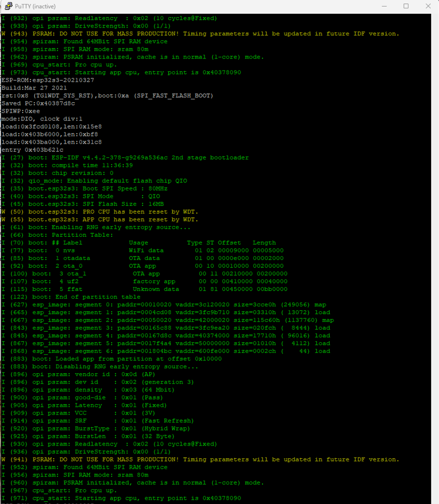Minimize the PuTTY (inactive) window
This screenshot has height=504, width=439.
[384, 6]
